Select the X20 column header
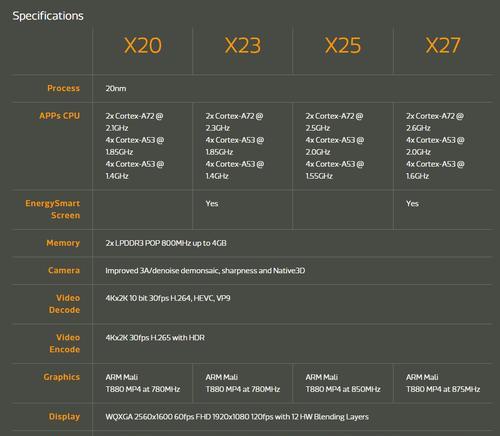This screenshot has width=500, height=436. [143, 45]
